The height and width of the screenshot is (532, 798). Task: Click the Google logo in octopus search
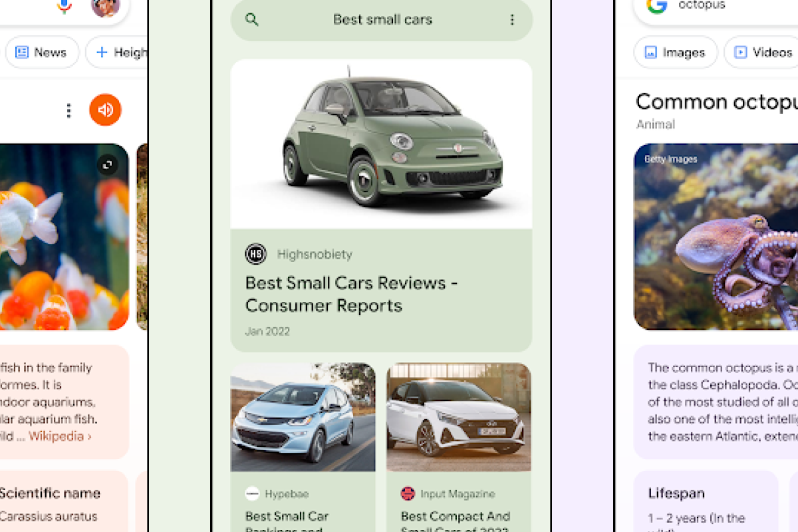tap(657, 6)
